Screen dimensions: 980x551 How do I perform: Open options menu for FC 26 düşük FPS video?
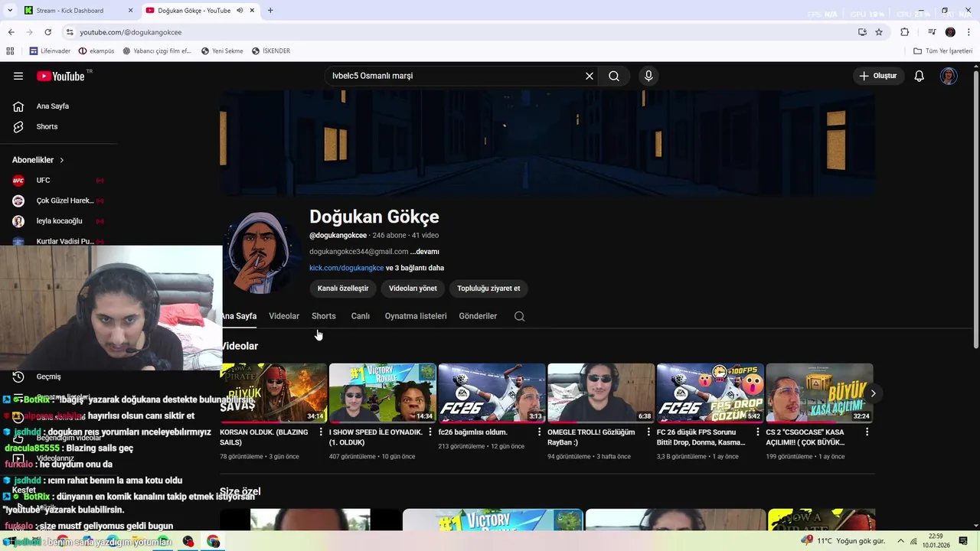pyautogui.click(x=758, y=432)
